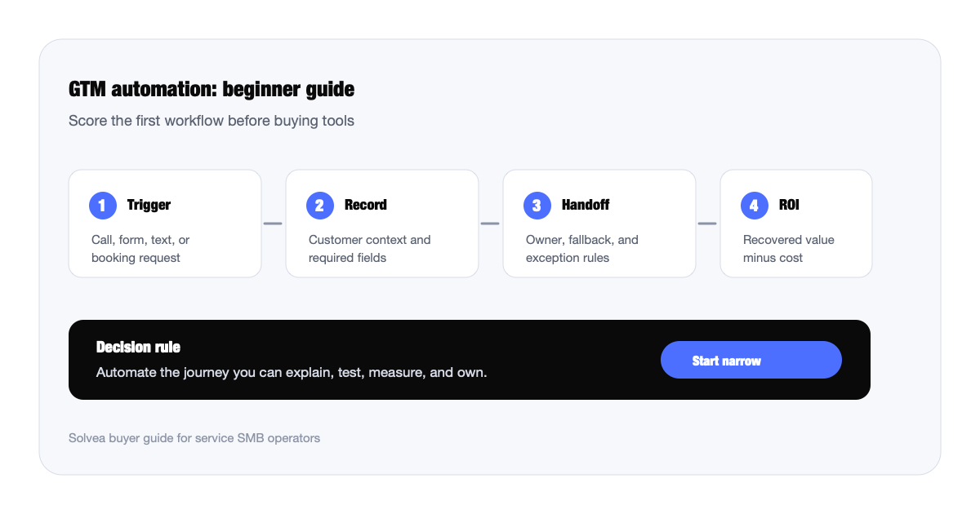Click 'Call, form, text, or booking request' text
Viewport: 980px width, 514px height.
tap(140, 249)
